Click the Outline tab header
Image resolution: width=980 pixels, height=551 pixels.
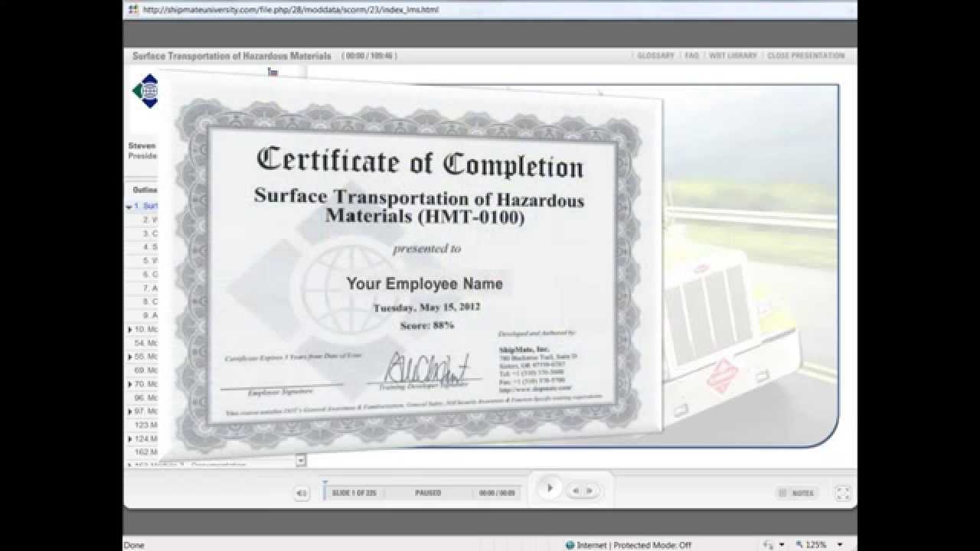(145, 190)
